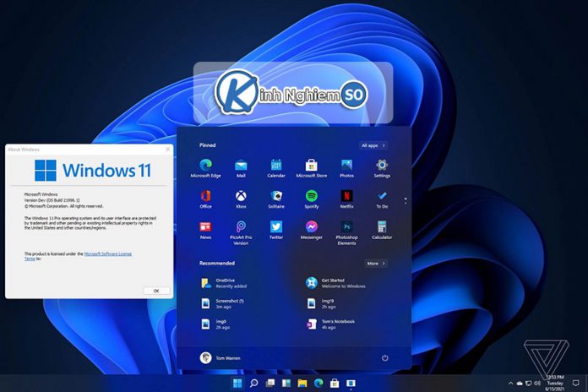The image size is (588, 392).
Task: Launch PicsArt Pro Version
Action: click(241, 233)
